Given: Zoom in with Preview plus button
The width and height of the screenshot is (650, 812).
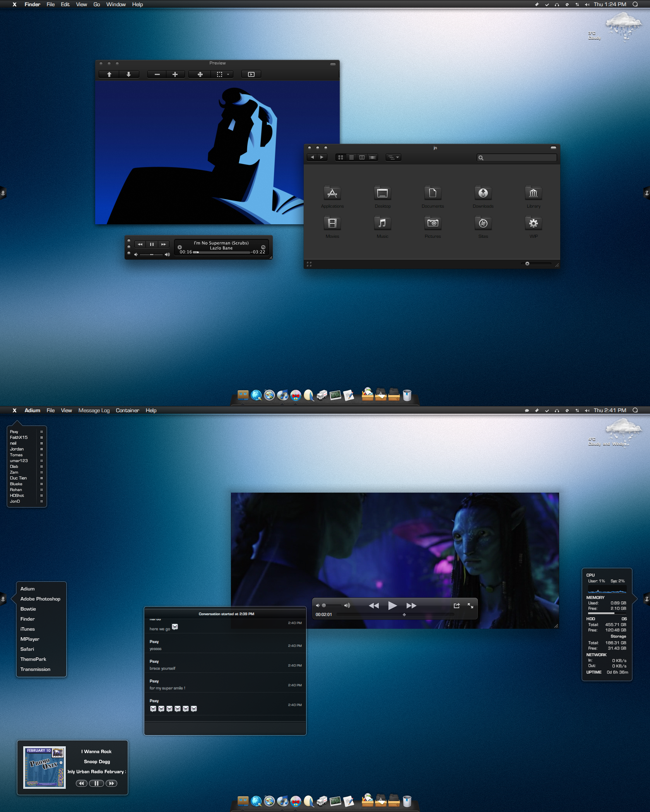Looking at the screenshot, I should pos(175,75).
